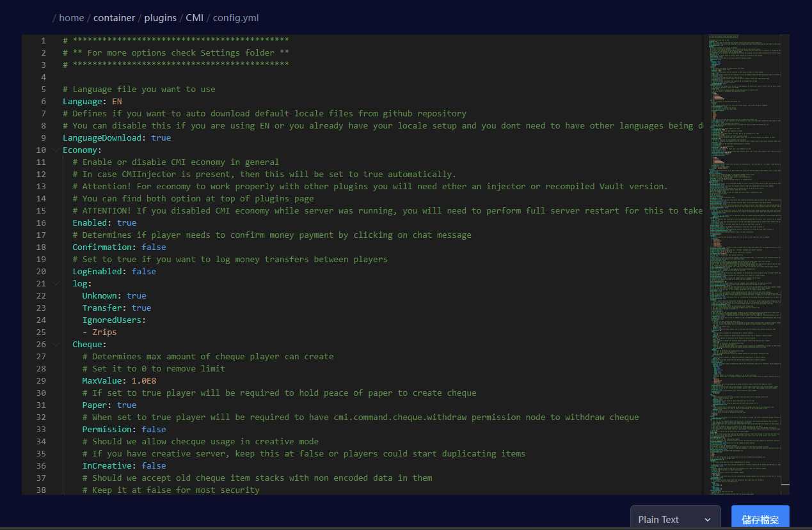The height and width of the screenshot is (530, 812).
Task: Place cursor on Enabled's true value
Action: click(127, 223)
